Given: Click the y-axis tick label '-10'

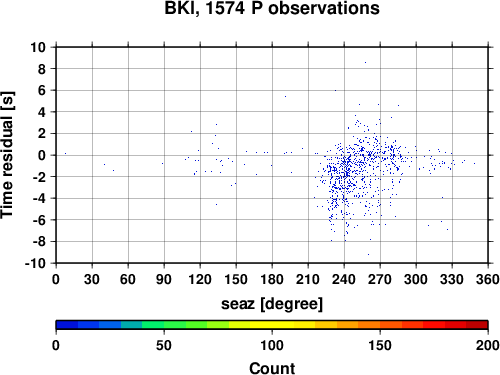Looking at the screenshot, I should click(35, 264).
